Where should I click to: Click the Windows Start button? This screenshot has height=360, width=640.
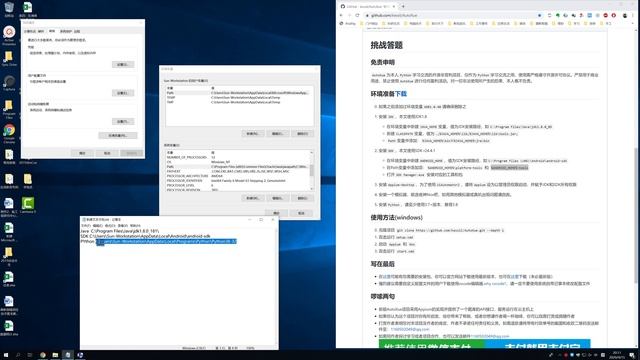pyautogui.click(x=6, y=355)
